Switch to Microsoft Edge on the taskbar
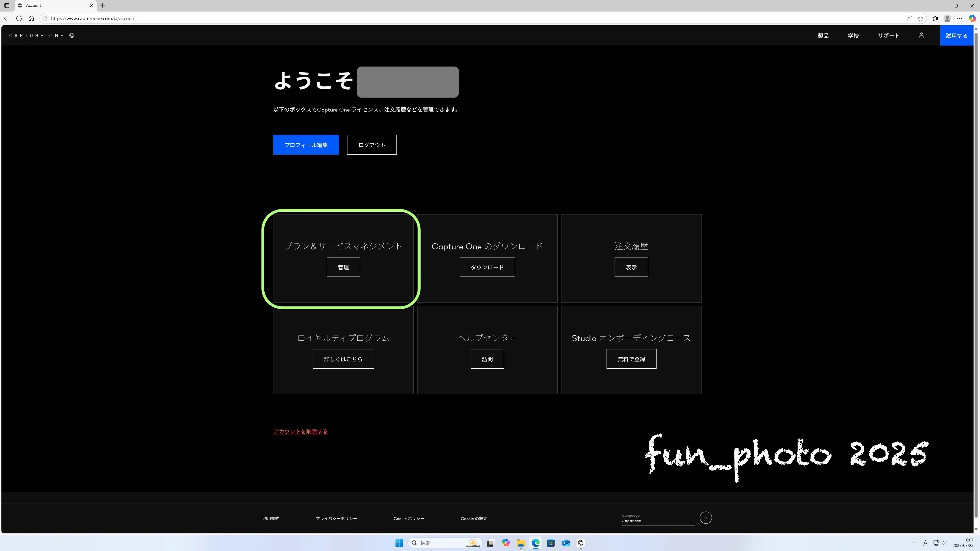The height and width of the screenshot is (551, 980). (535, 543)
